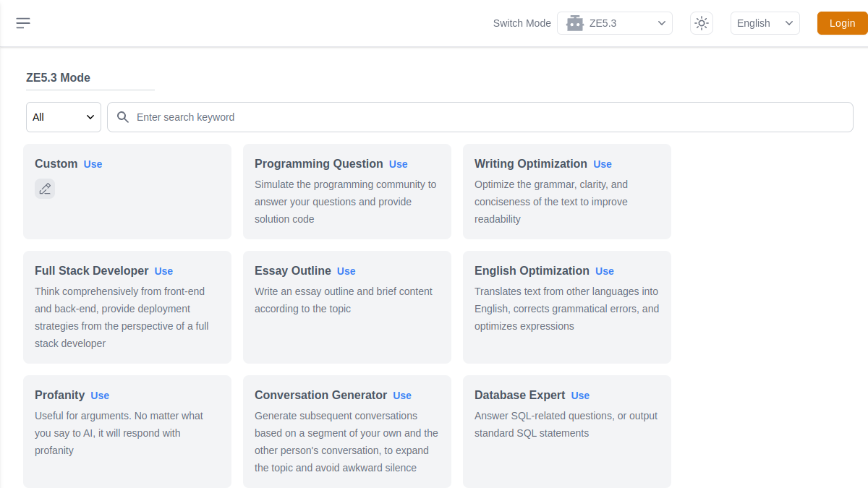Click Use next to Profanity
The width and height of the screenshot is (868, 488).
point(100,395)
